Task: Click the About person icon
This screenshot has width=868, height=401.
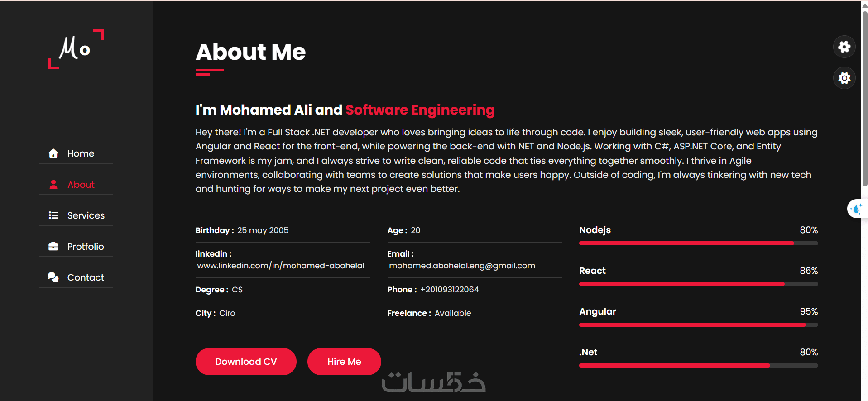Action: pos(53,185)
